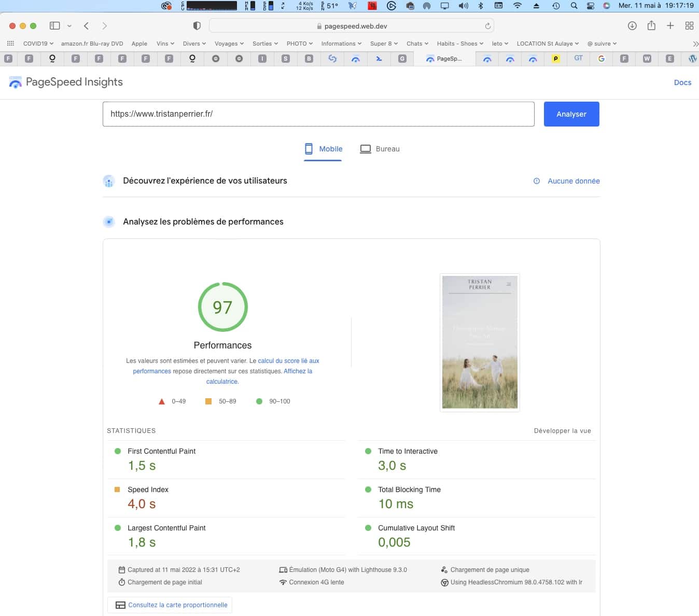This screenshot has height=616, width=699.
Task: Focus the pagespeed.web.dev address bar
Action: click(352, 26)
